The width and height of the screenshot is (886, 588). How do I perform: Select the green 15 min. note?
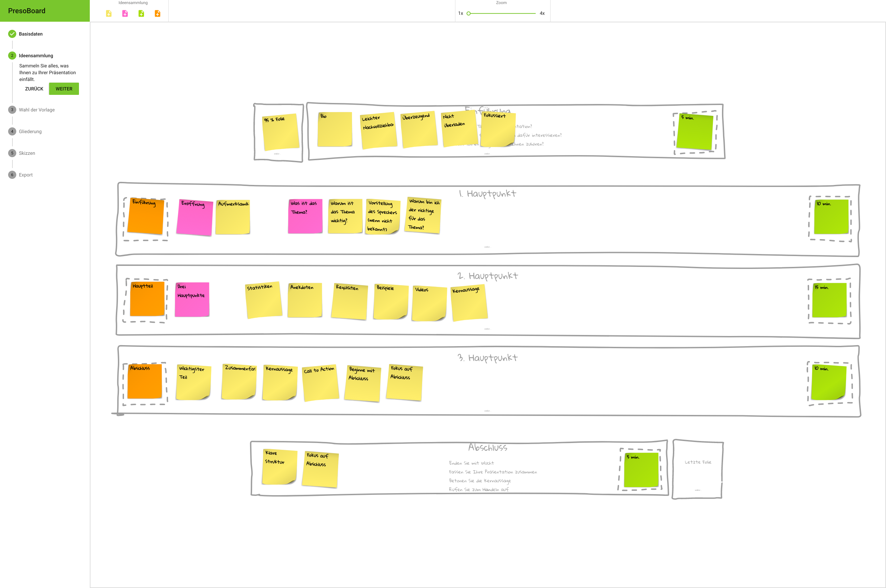click(x=829, y=301)
